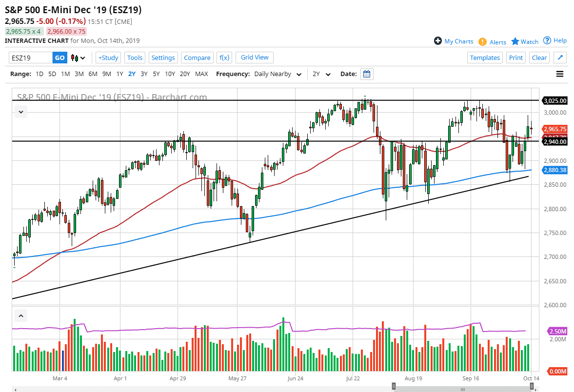Select the Date calendar icon
The image size is (574, 392).
pos(366,74)
